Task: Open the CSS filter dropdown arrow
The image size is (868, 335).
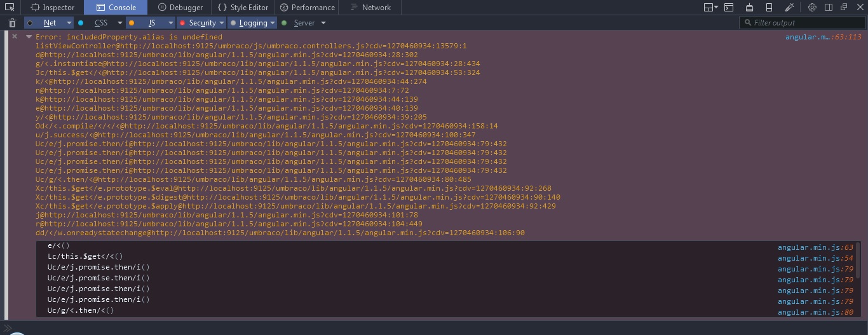Action: pos(119,23)
